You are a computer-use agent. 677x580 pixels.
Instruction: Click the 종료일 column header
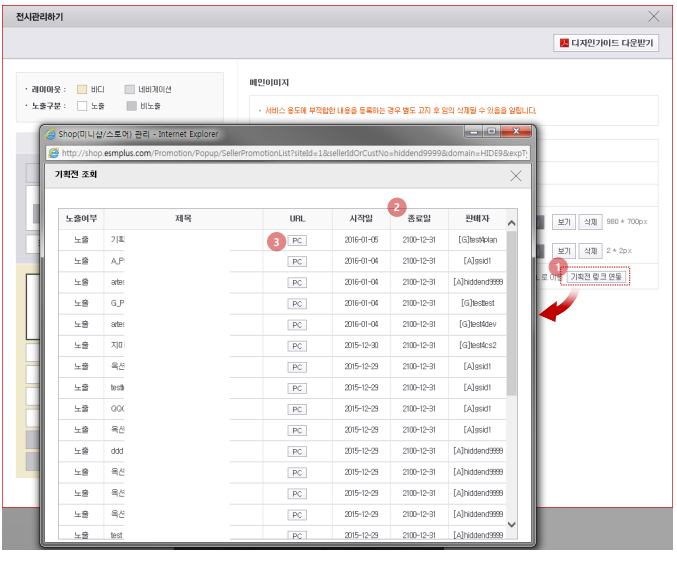click(x=419, y=219)
